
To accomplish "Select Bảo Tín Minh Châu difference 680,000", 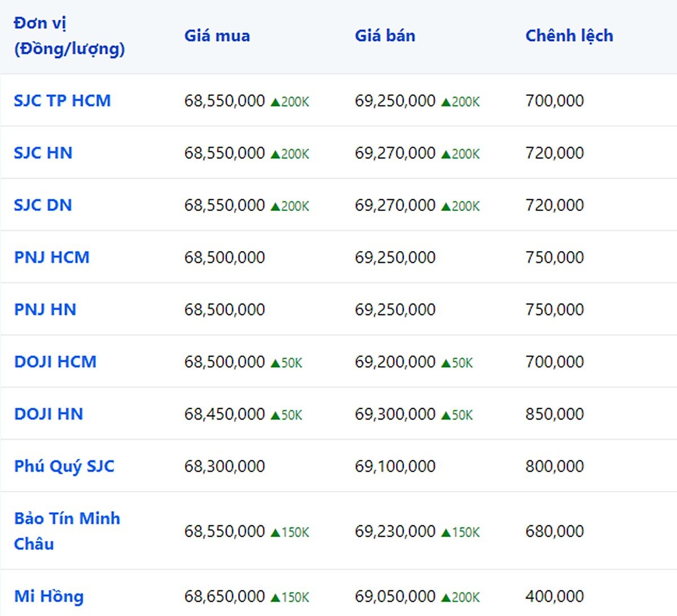I will point(555,531).
